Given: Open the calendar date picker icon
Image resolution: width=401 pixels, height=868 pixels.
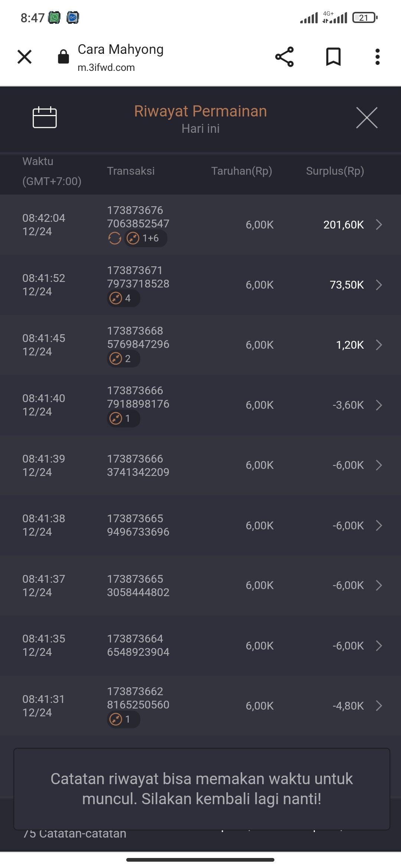Looking at the screenshot, I should 45,118.
